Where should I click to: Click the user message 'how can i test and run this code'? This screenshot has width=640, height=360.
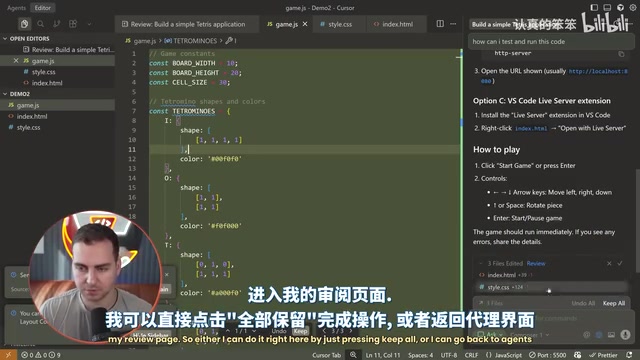[x=550, y=42]
